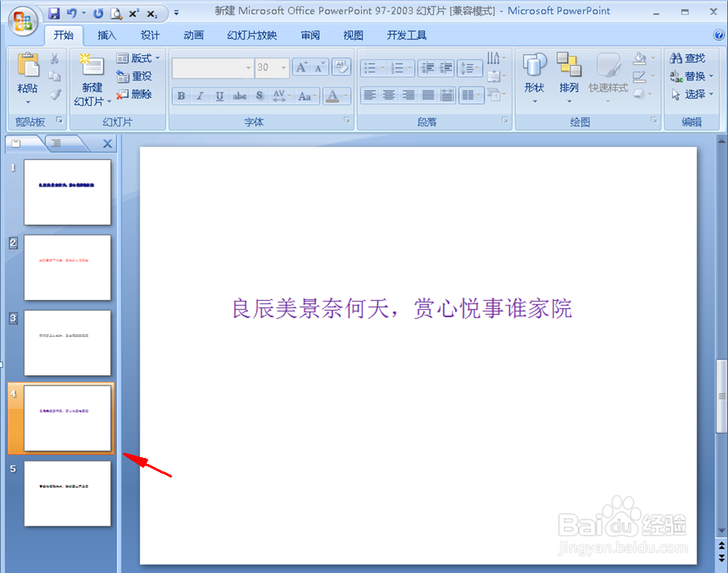Click the 选择 select button
The height and width of the screenshot is (573, 728).
(x=691, y=94)
